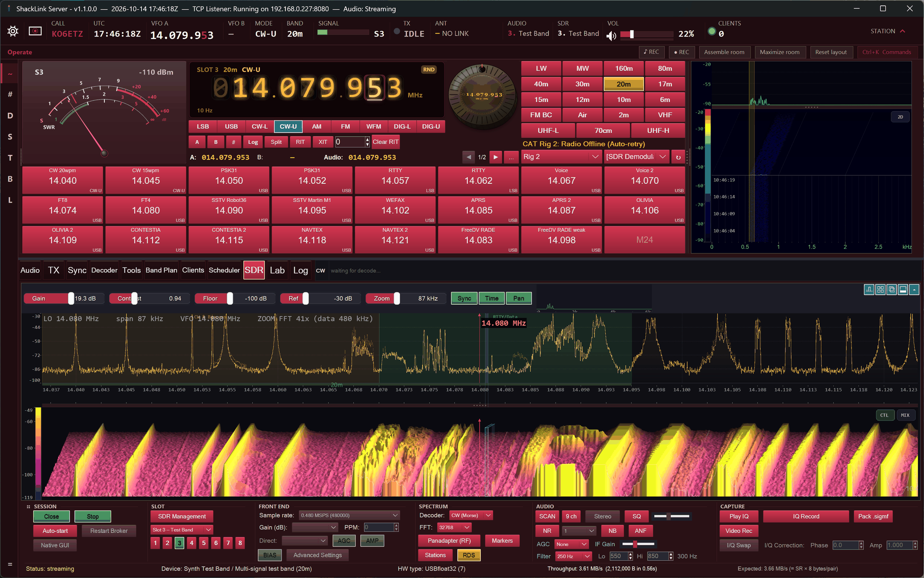
Task: Click the SDR Management button
Action: click(182, 517)
